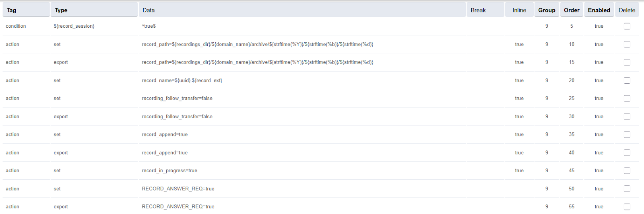Click the Order column header
This screenshot has width=644, height=214.
point(572,10)
